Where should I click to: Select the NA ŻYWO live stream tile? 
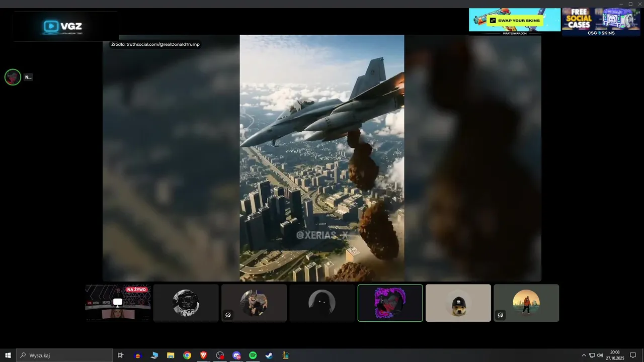(x=118, y=303)
